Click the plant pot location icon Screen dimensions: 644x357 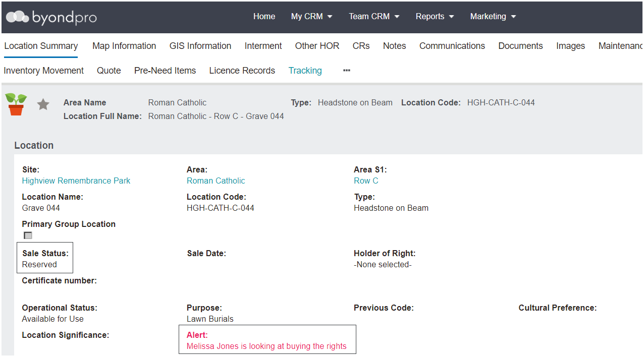tap(16, 104)
